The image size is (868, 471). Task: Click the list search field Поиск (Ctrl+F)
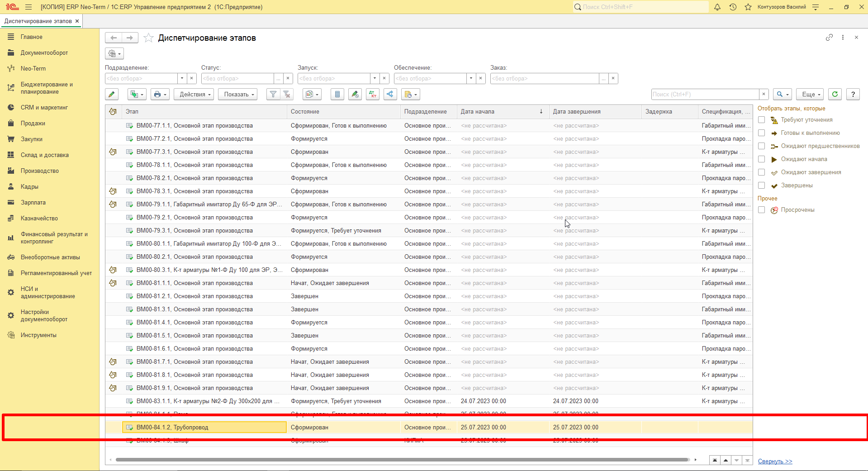click(x=705, y=94)
